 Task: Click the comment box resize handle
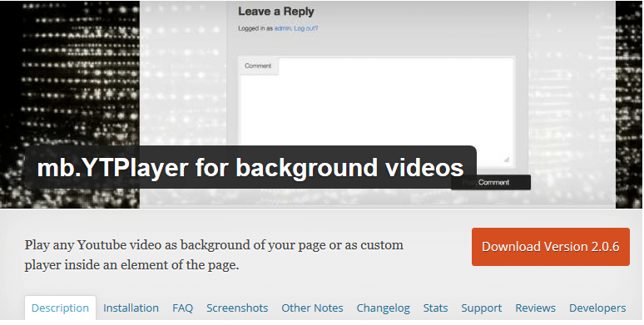tap(507, 160)
